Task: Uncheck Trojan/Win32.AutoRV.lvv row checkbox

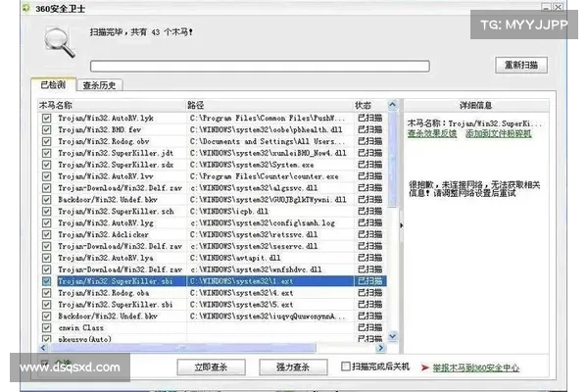Action: [46, 176]
